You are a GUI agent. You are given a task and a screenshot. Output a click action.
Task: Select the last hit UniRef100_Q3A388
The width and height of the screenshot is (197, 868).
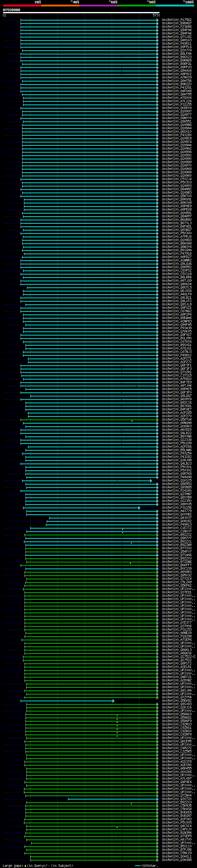[x=176, y=860]
